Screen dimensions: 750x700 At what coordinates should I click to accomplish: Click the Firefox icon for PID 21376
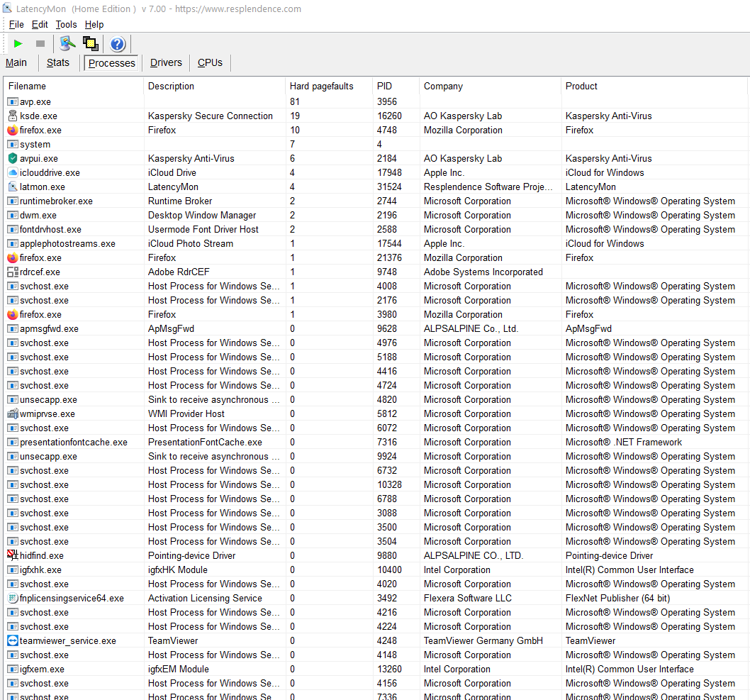click(x=13, y=258)
